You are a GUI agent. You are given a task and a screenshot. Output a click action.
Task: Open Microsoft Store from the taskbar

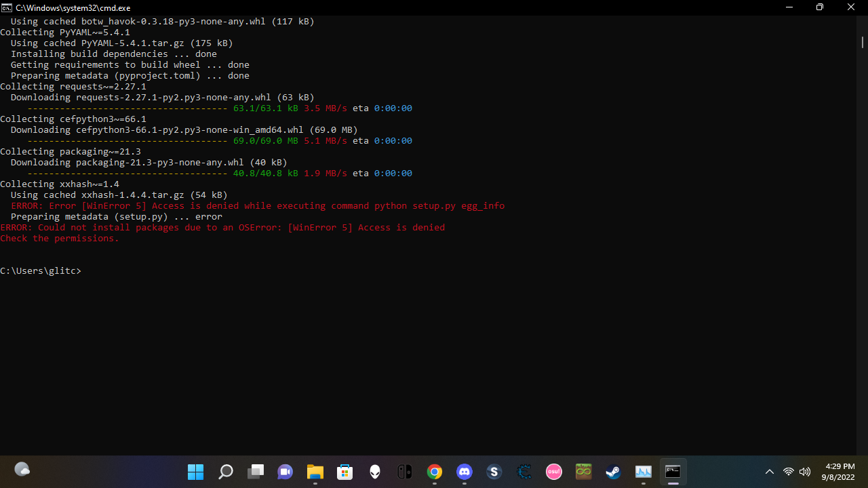click(345, 472)
